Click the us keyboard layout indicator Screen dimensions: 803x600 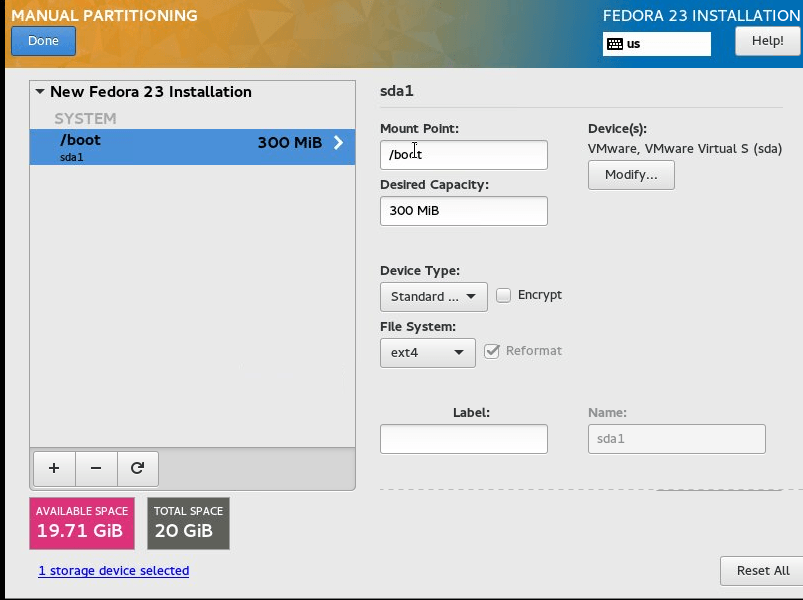[x=657, y=44]
